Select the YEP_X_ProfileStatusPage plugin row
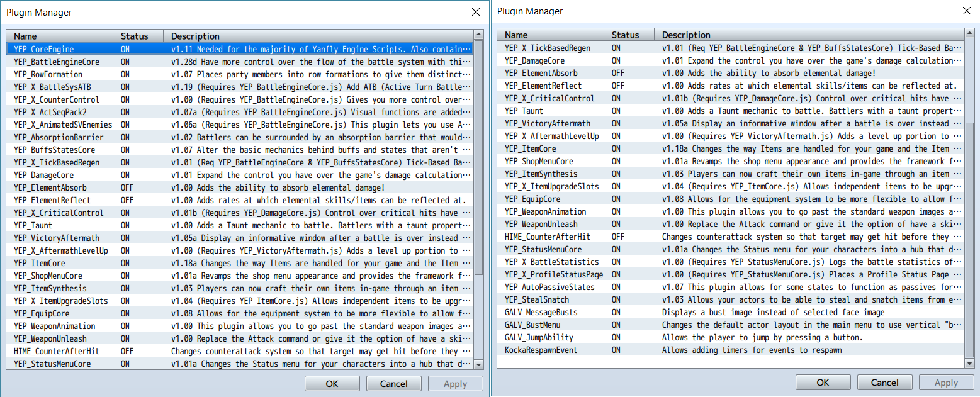Viewport: 980px width, 397px height. pos(731,274)
